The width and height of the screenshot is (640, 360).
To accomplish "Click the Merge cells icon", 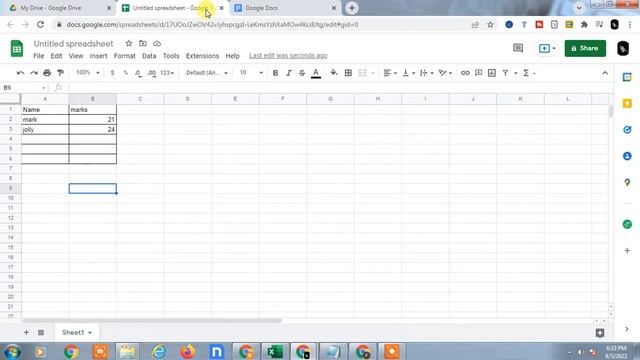I will (x=362, y=73).
